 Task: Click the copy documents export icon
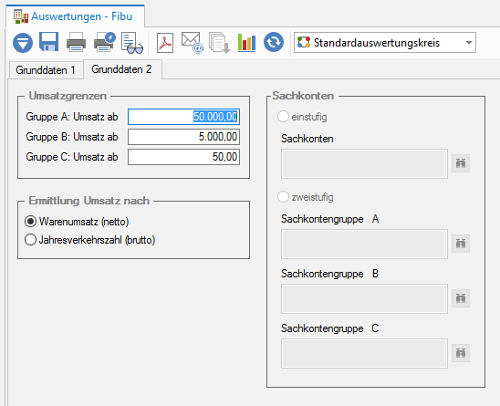[x=219, y=43]
